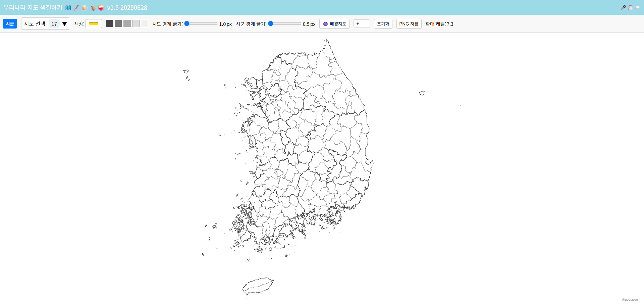Click the zoom out minus button
Screen dimensions: 644x305
(366, 24)
